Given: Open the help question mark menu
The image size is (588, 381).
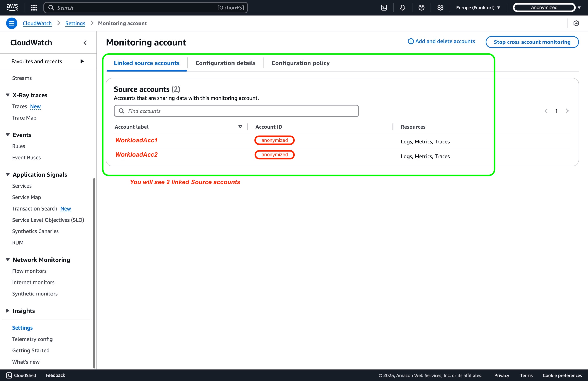Looking at the screenshot, I should pos(421,8).
